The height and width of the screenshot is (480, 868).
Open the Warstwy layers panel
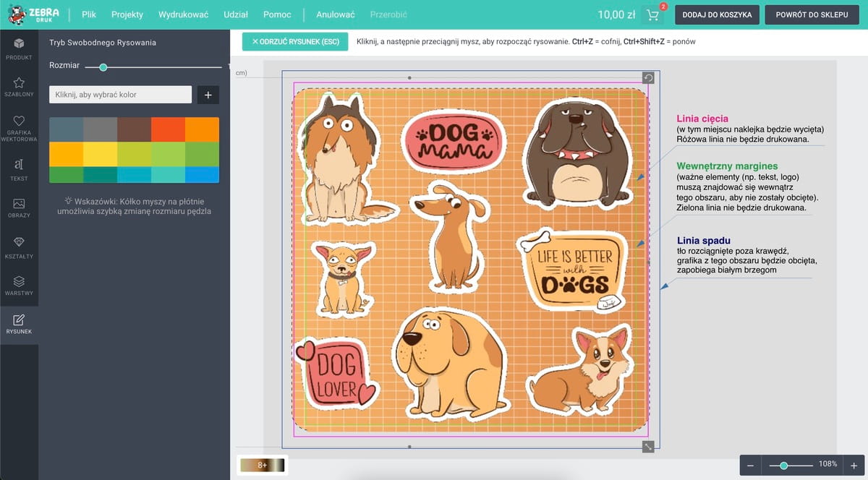[19, 286]
